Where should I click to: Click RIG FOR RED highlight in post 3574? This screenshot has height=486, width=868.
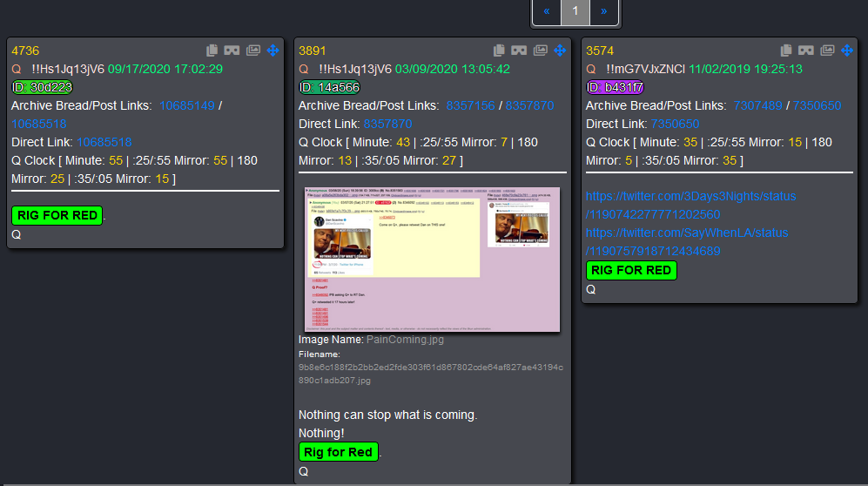(x=631, y=270)
